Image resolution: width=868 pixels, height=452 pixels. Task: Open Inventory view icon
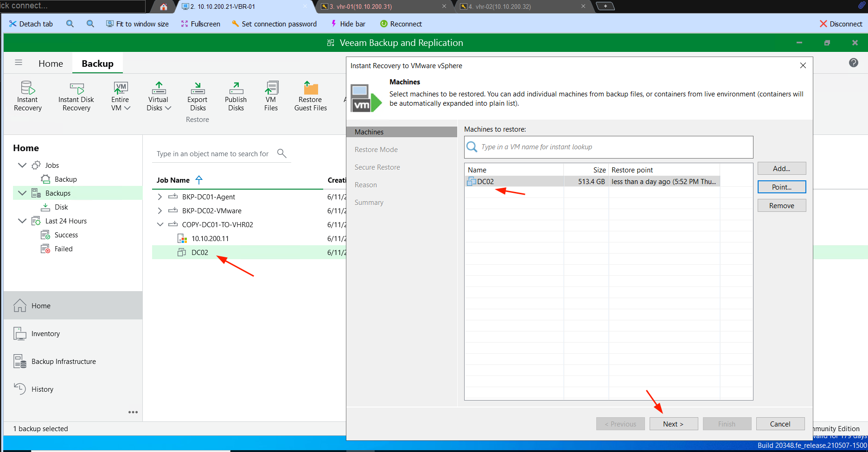(20, 333)
